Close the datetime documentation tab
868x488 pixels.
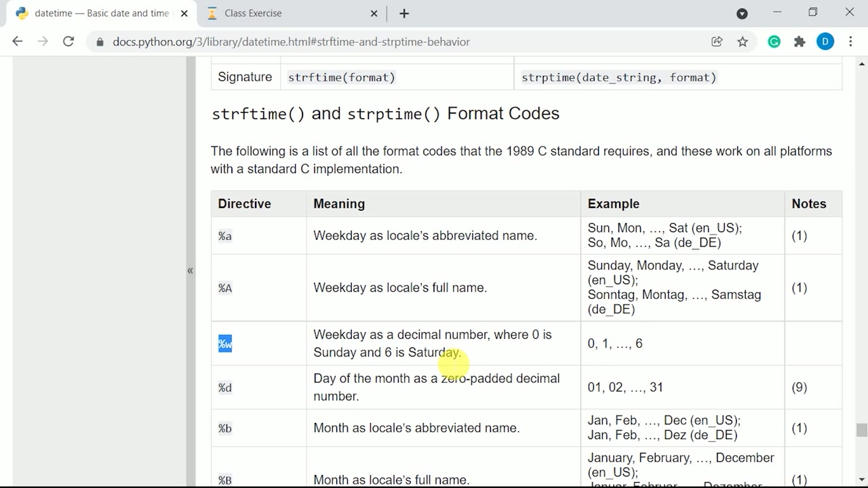point(184,14)
